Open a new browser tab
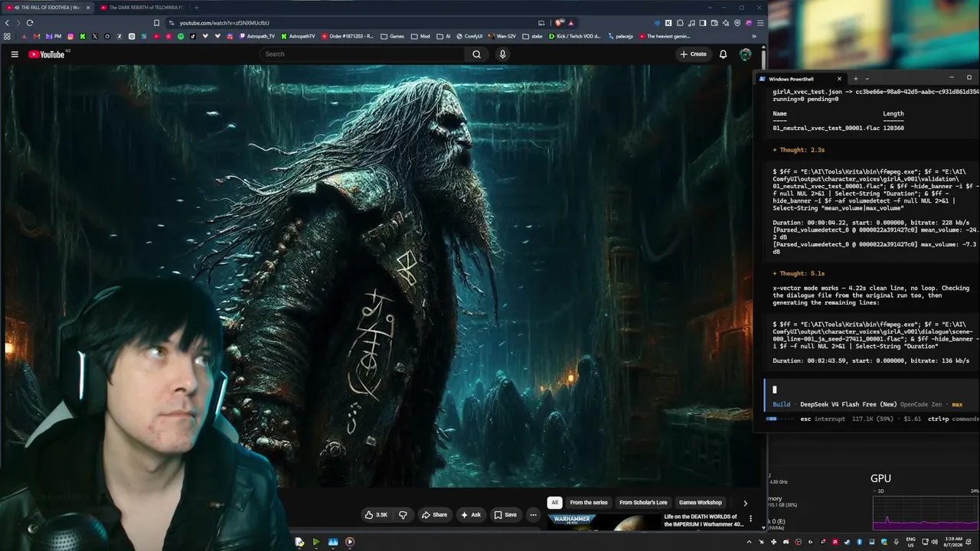980x551 pixels. (196, 8)
